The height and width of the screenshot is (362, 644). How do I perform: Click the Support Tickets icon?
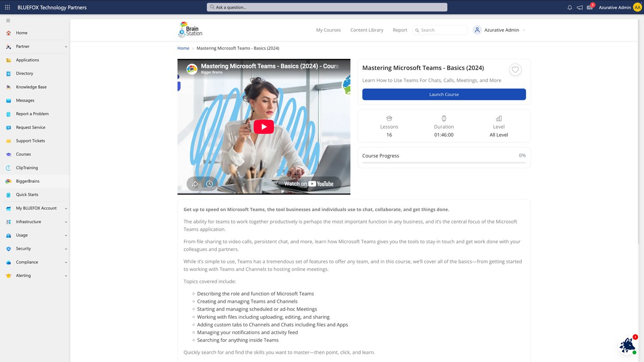9,141
